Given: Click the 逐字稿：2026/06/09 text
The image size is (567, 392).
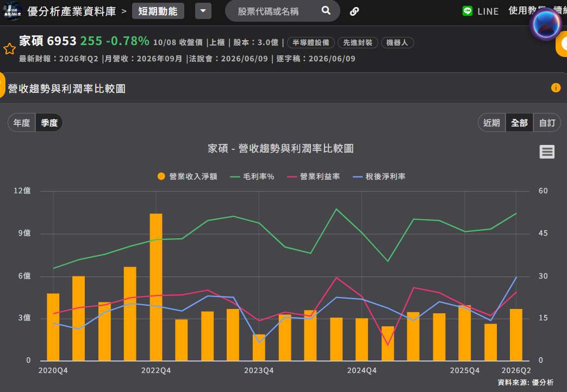Looking at the screenshot, I should click(316, 59).
